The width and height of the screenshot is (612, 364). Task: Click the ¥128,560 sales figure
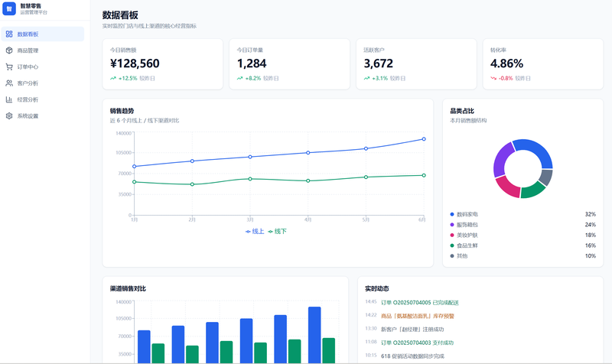pyautogui.click(x=135, y=63)
